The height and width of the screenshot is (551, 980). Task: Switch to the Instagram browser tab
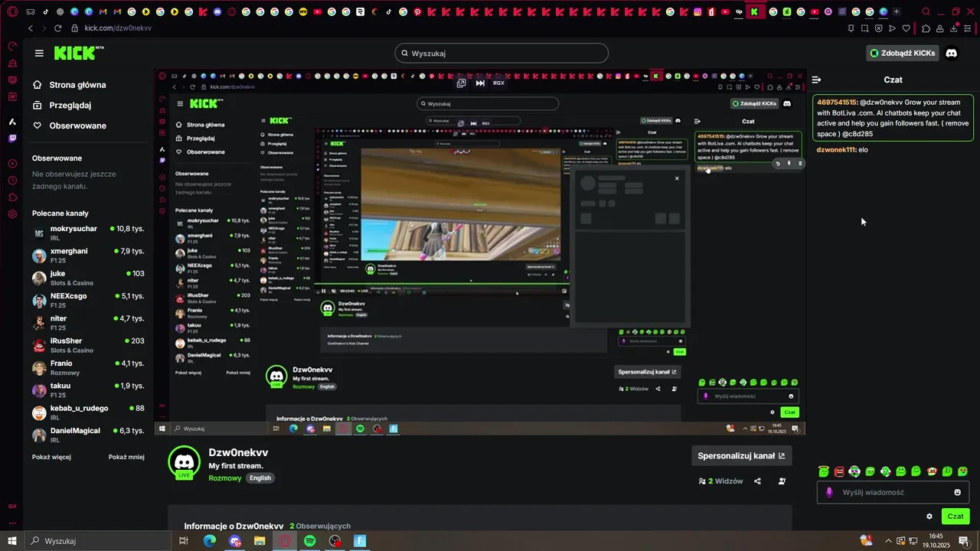pos(699,11)
